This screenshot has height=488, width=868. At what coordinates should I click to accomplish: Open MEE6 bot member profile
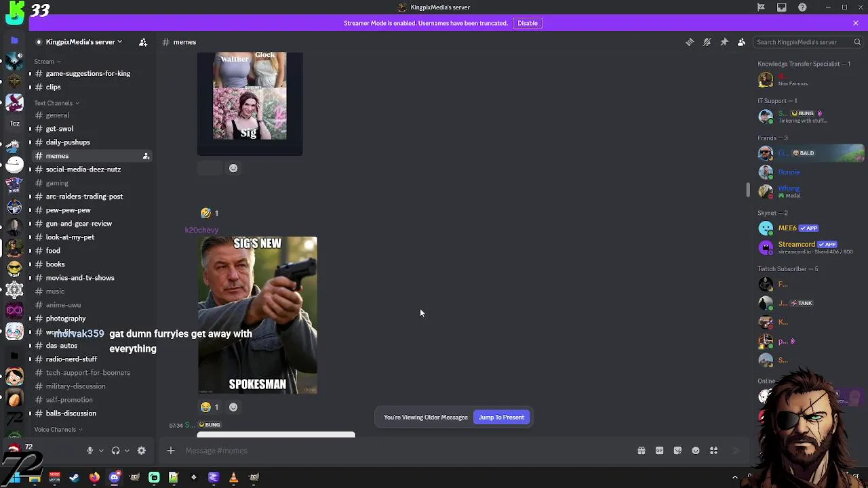coord(808,228)
